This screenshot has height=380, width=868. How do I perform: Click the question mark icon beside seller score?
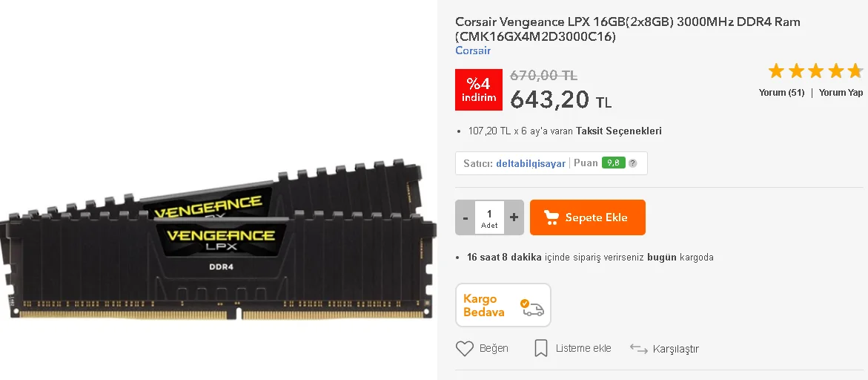coord(633,163)
